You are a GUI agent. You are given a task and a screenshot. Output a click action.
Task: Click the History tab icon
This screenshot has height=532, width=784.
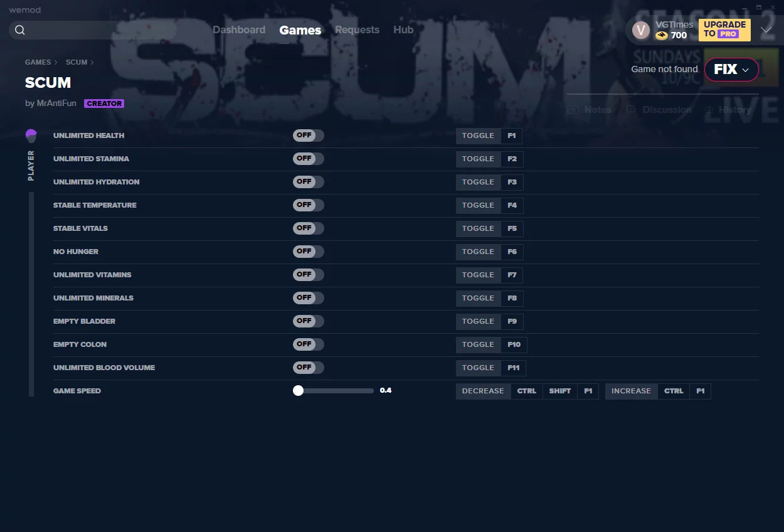tap(708, 110)
